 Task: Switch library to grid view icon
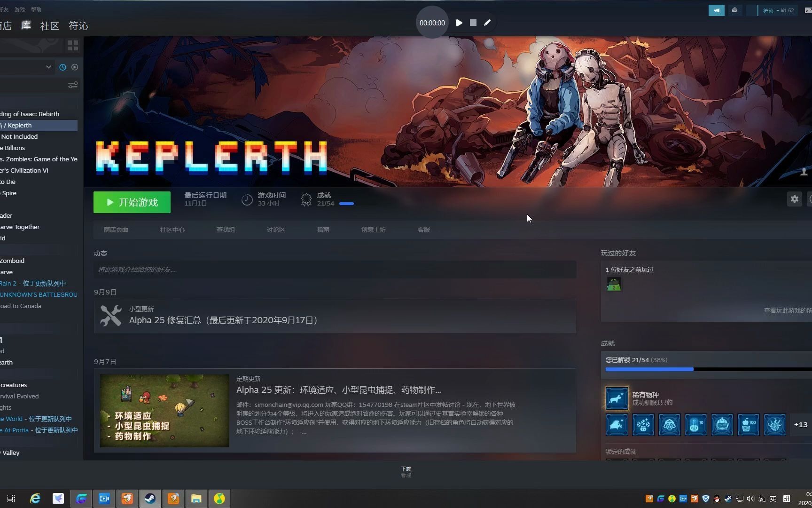[x=73, y=45]
